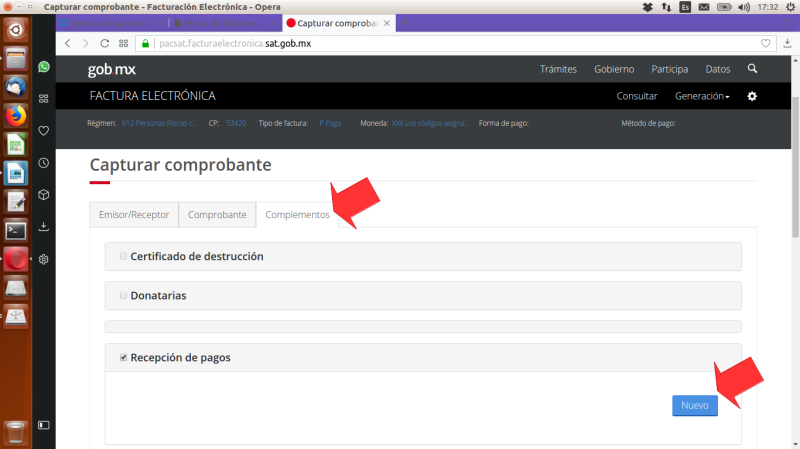Open LibreOffice Calc from the launcher
Screen dimensions: 800x449
[x=16, y=145]
